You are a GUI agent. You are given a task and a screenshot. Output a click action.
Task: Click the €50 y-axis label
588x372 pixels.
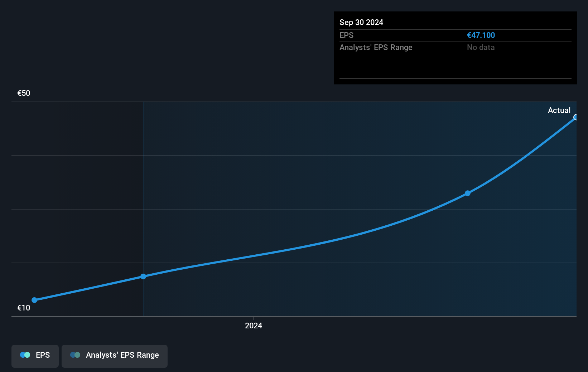pos(24,93)
